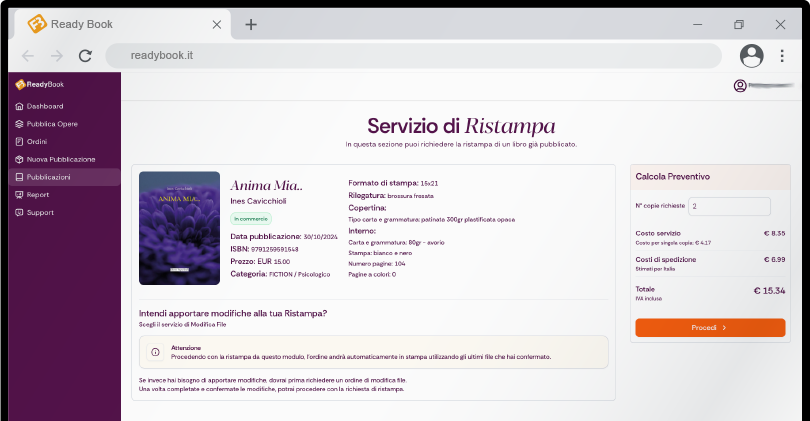Click the Dashboard home icon in sidebar
The image size is (810, 421).
click(x=18, y=106)
